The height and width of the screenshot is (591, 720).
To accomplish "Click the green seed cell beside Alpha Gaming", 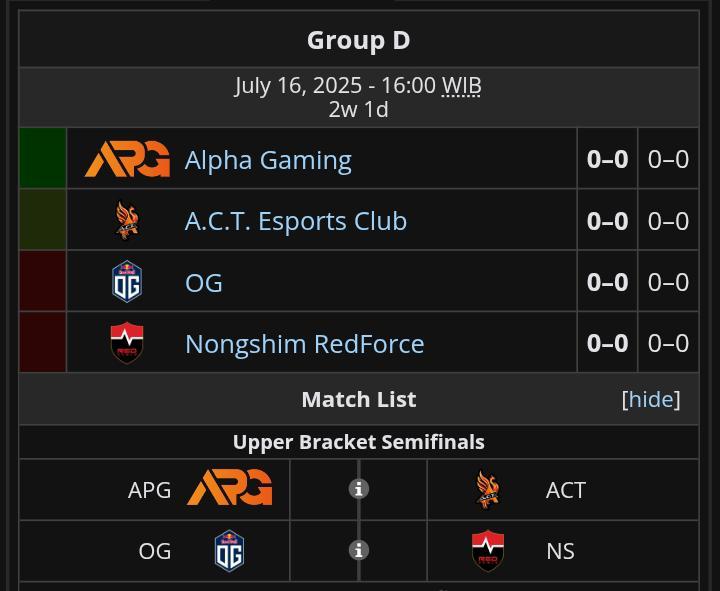I will [42, 158].
